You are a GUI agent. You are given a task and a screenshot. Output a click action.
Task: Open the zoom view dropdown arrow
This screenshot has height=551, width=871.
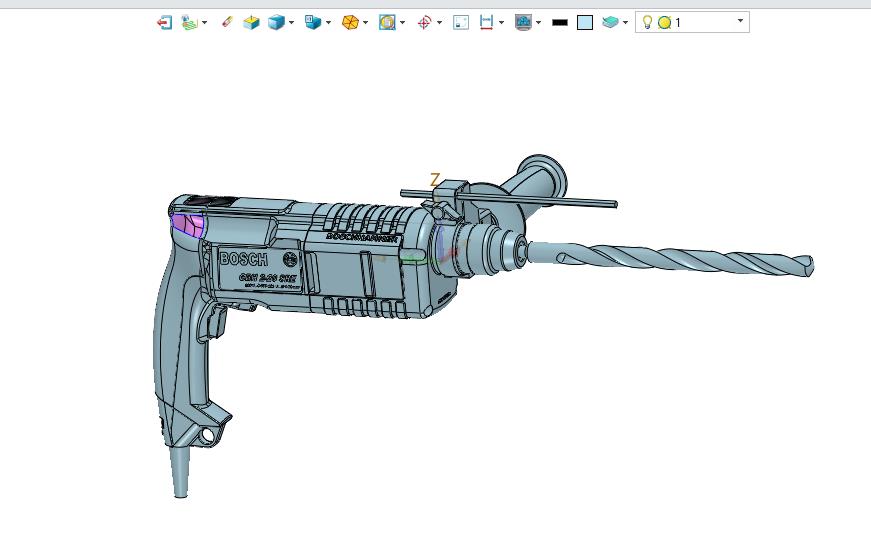(x=402, y=22)
